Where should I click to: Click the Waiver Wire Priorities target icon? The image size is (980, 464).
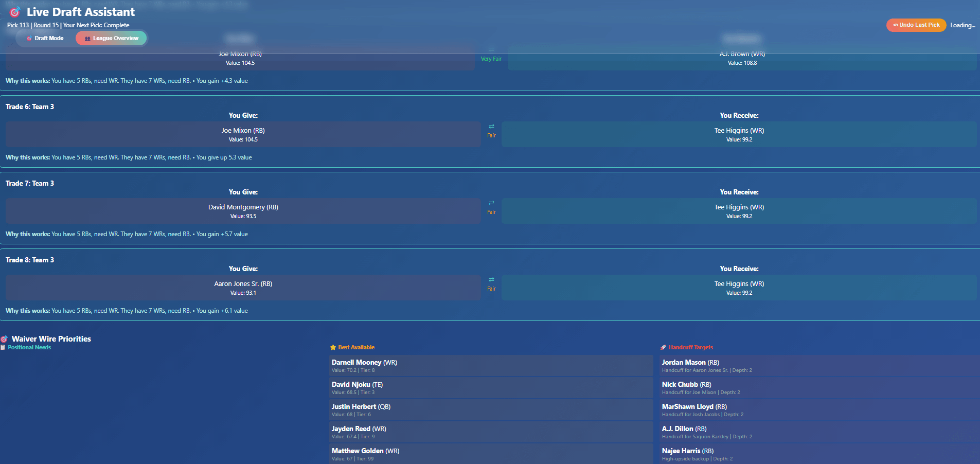click(5, 339)
